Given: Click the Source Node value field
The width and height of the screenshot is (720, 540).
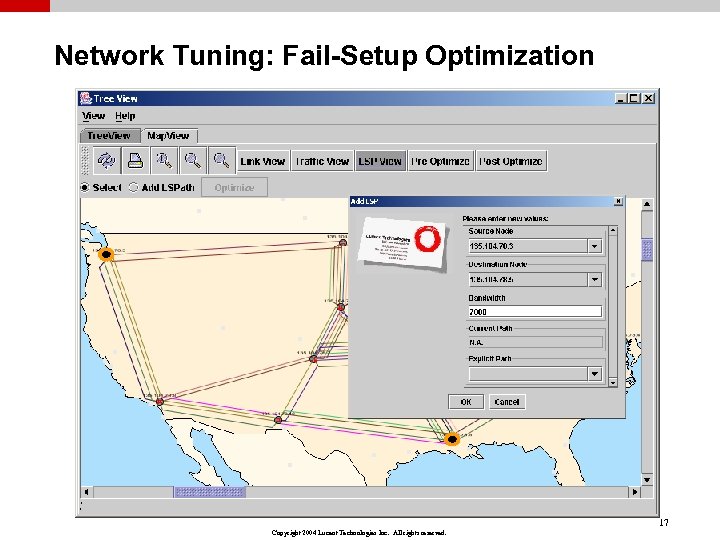Looking at the screenshot, I should tap(528, 246).
